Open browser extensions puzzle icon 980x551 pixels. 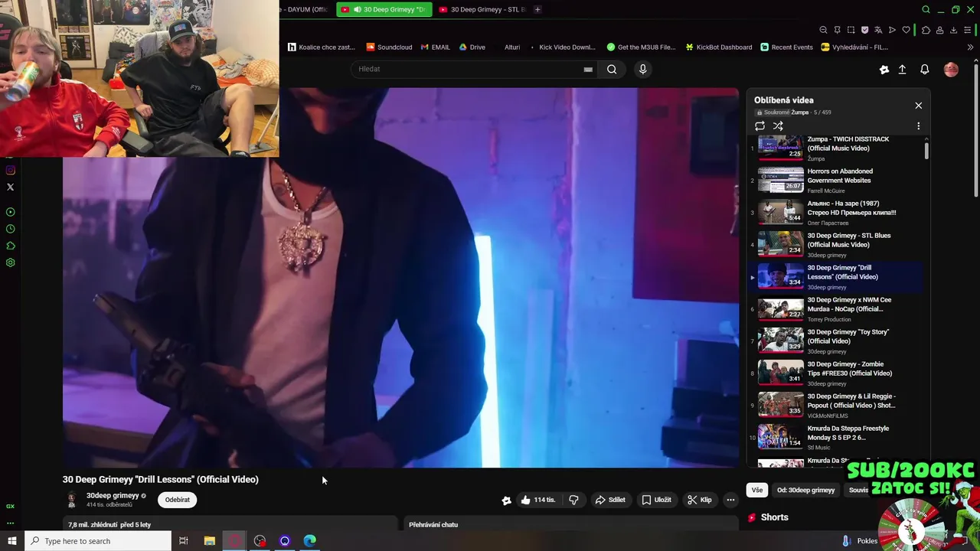point(926,30)
